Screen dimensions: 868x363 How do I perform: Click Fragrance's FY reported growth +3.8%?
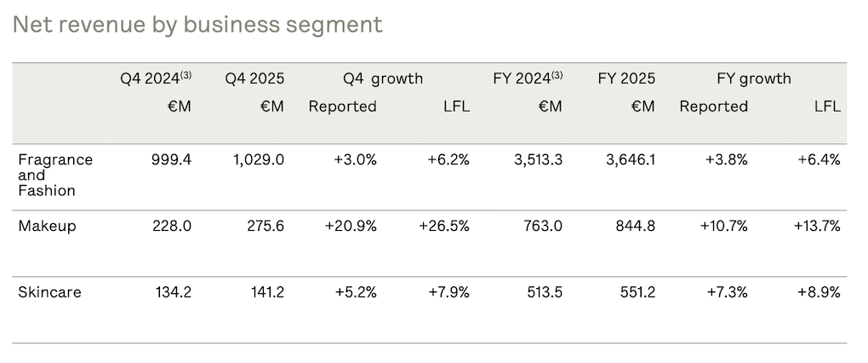(726, 159)
